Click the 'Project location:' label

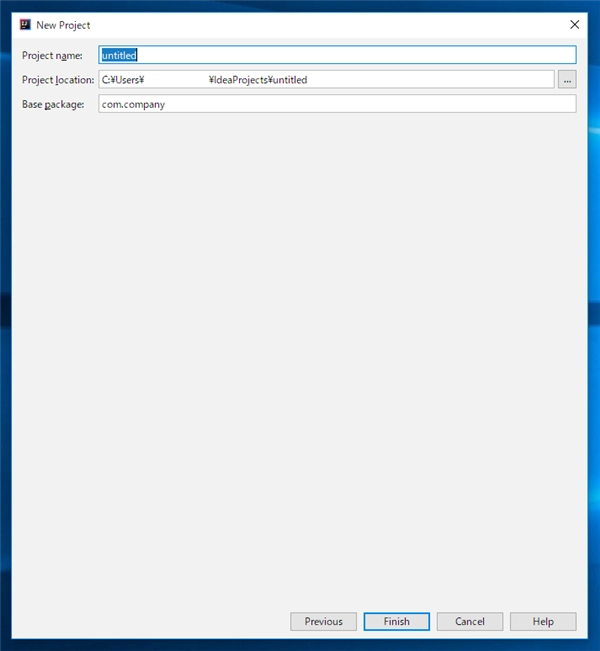[x=58, y=80]
